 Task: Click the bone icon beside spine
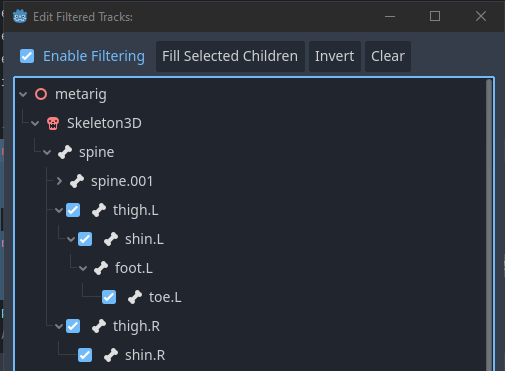65,152
